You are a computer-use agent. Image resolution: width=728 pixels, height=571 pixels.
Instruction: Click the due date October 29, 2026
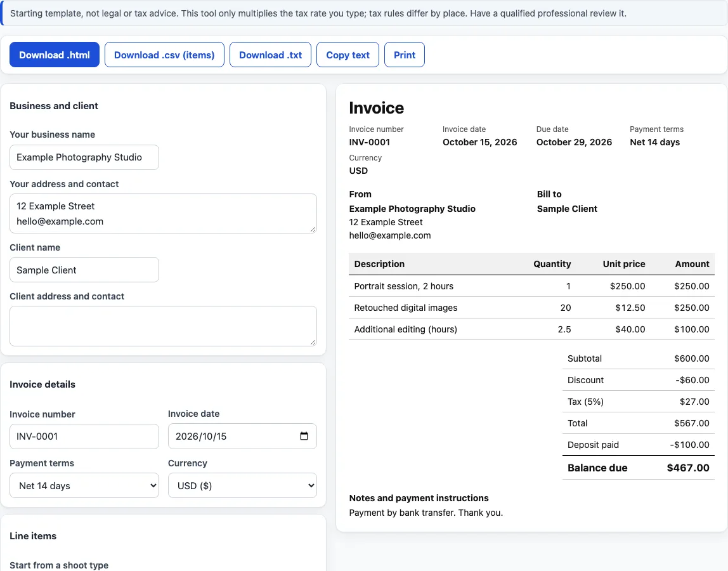[574, 142]
